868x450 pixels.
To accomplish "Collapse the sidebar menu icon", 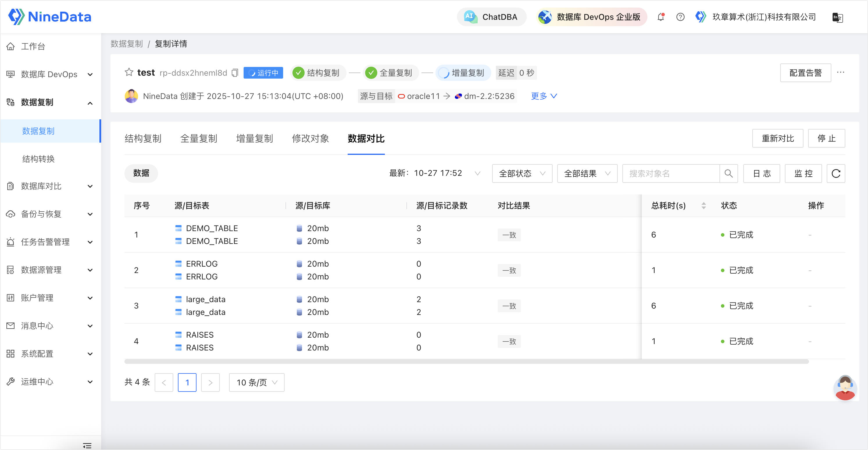I will click(x=87, y=446).
